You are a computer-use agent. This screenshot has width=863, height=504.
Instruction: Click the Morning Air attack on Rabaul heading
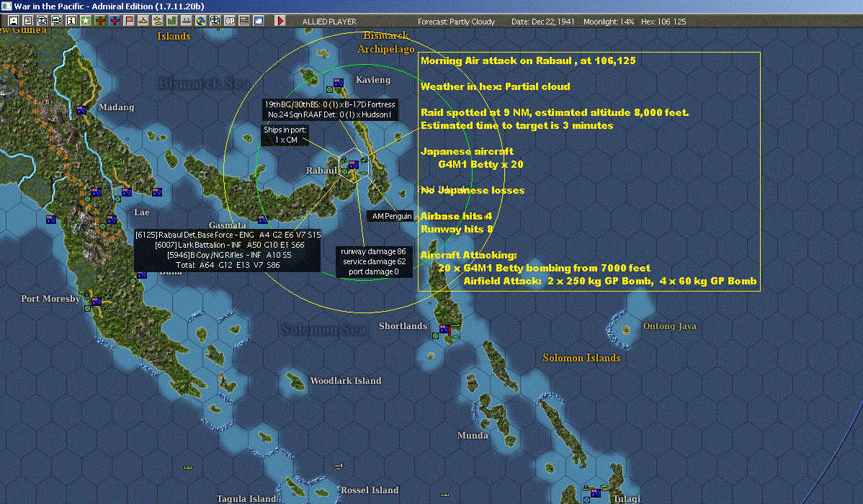(528, 60)
